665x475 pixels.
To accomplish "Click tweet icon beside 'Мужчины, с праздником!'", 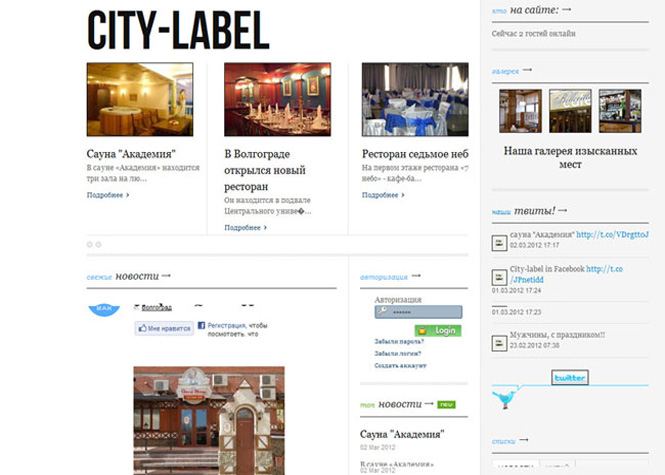I will pyautogui.click(x=498, y=341).
